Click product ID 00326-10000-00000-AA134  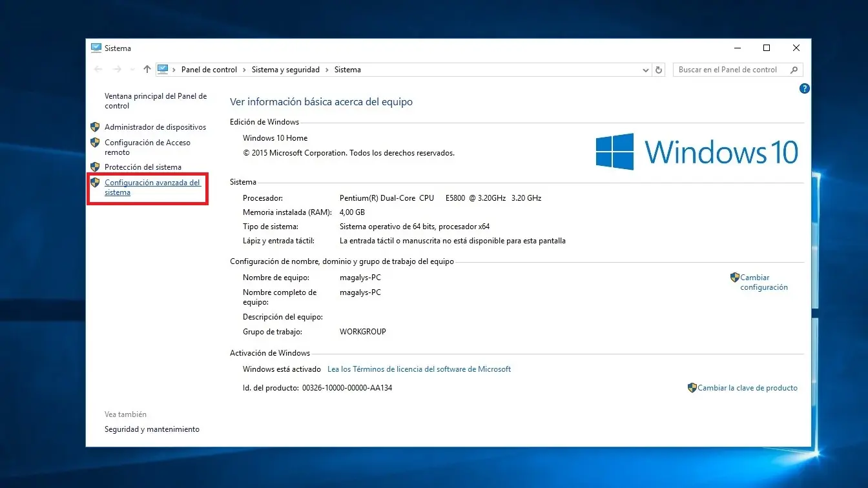(347, 388)
